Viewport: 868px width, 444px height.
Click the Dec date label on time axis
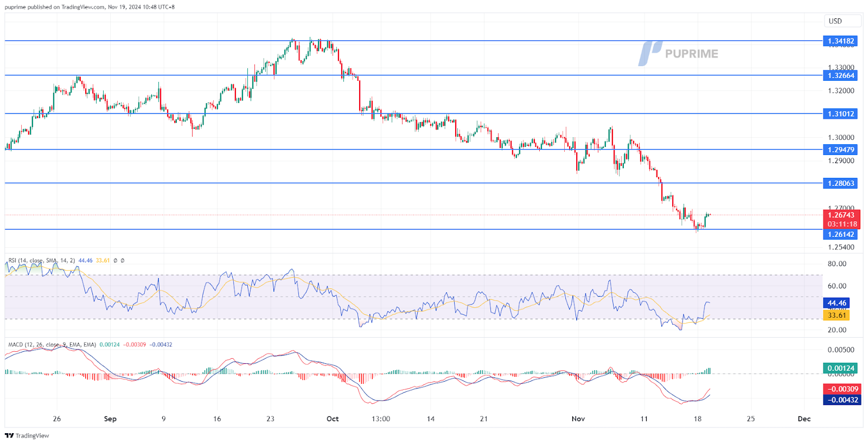pyautogui.click(x=804, y=419)
